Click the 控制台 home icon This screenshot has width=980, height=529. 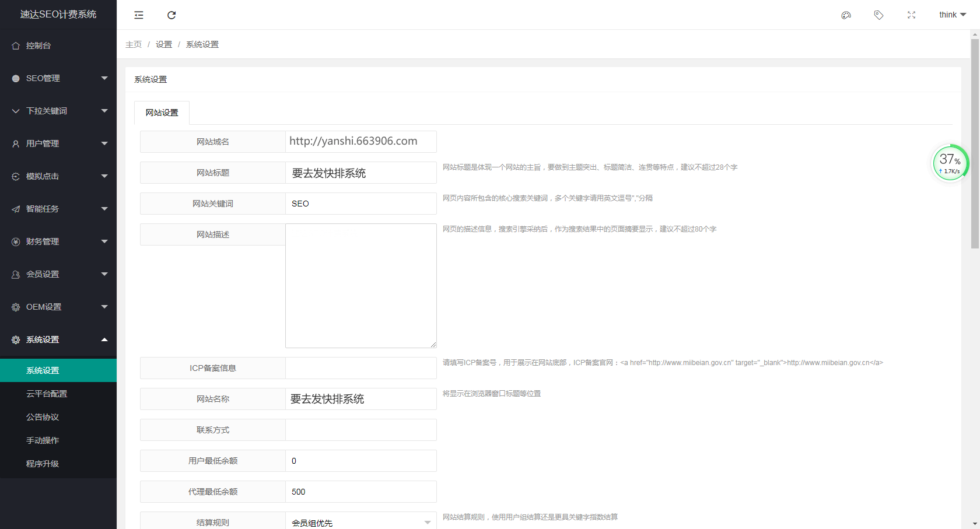coord(16,45)
